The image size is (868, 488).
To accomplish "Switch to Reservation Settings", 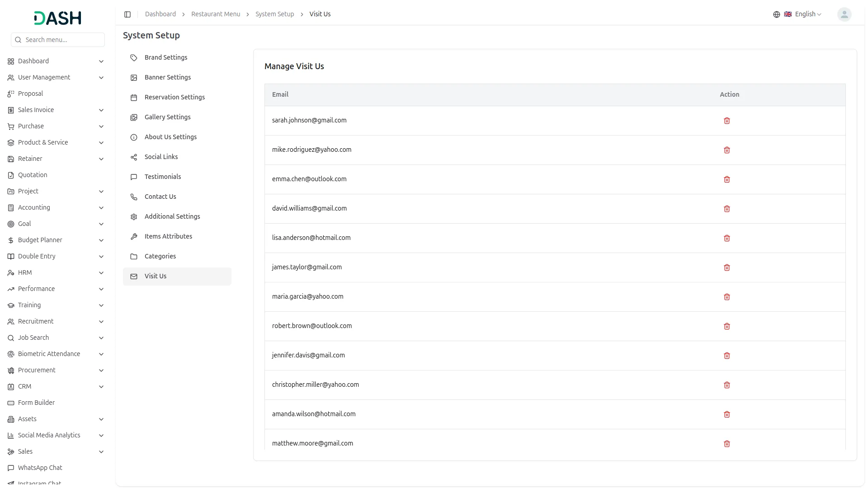I will [175, 97].
